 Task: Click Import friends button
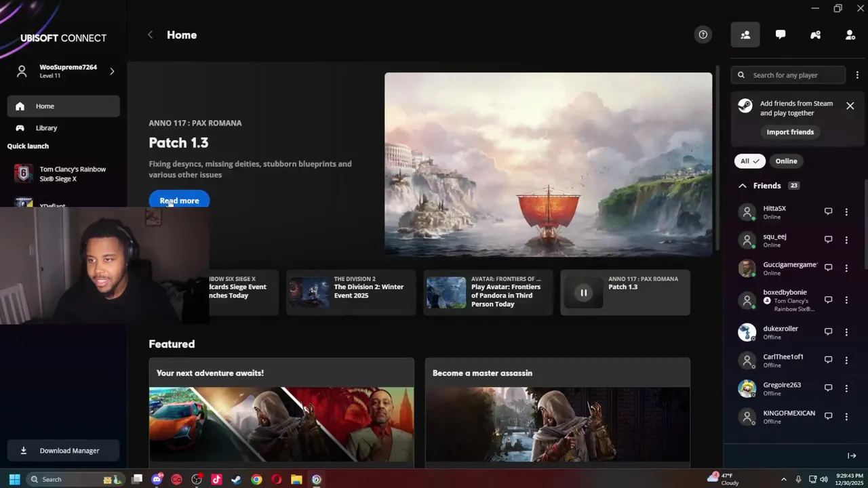(790, 132)
